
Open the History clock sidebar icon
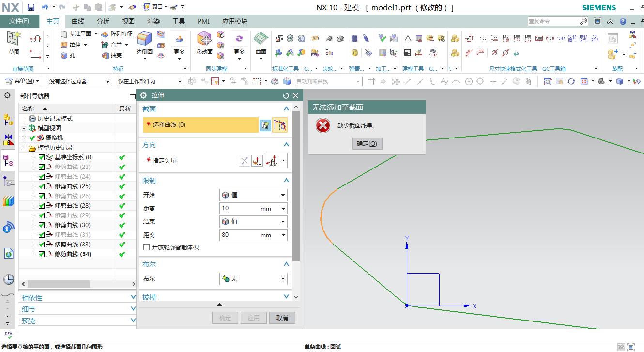coord(8,279)
